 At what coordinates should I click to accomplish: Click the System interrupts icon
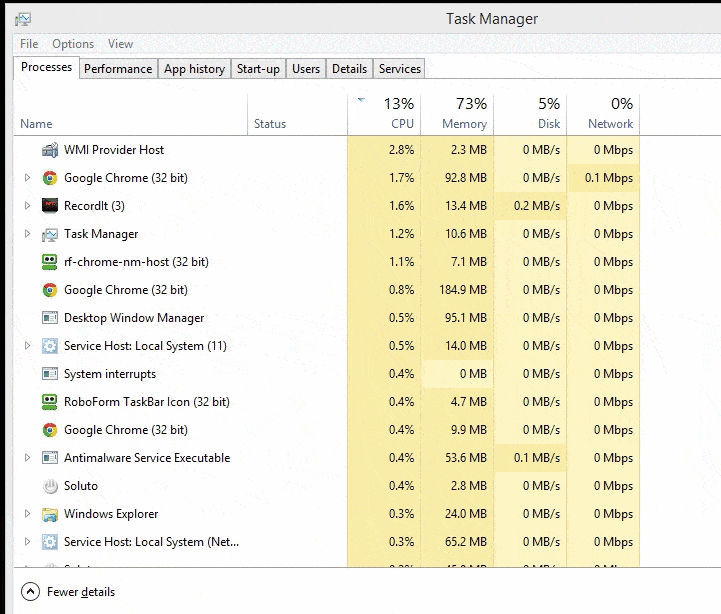coord(50,374)
